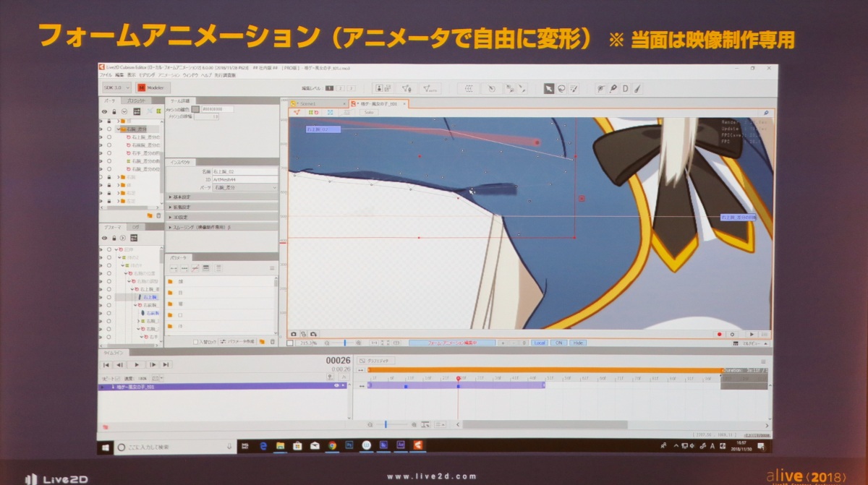Select the lasso selection tool
Screen dimensions: 868x485
[x=561, y=88]
